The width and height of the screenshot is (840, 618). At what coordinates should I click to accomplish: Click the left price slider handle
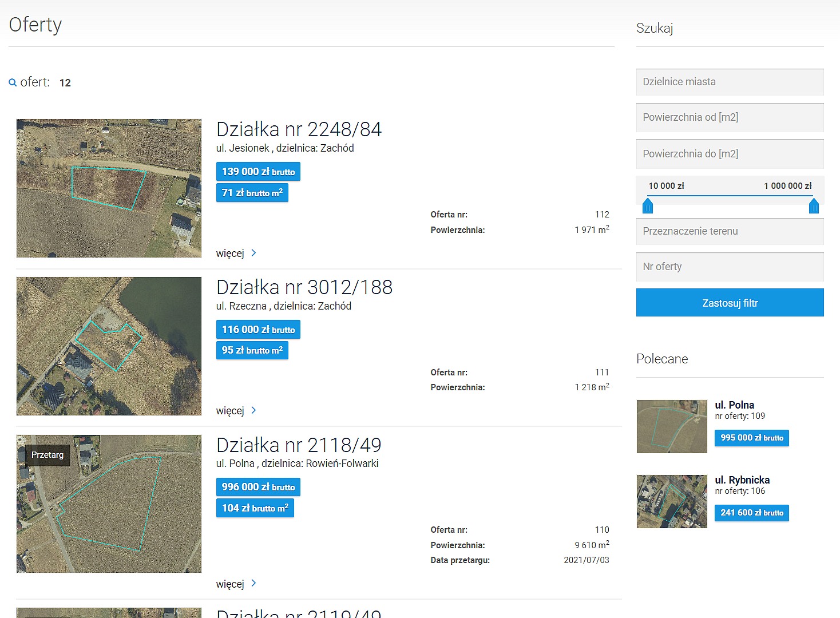648,205
